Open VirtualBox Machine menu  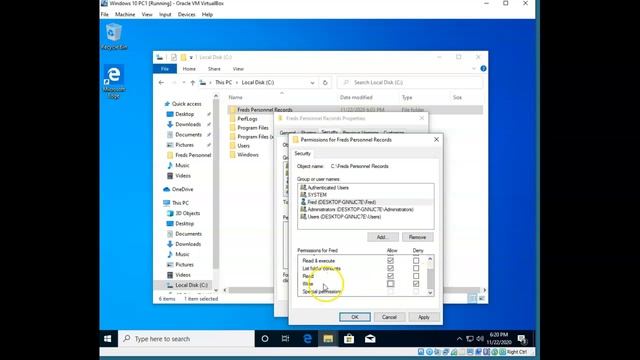tap(125, 14)
